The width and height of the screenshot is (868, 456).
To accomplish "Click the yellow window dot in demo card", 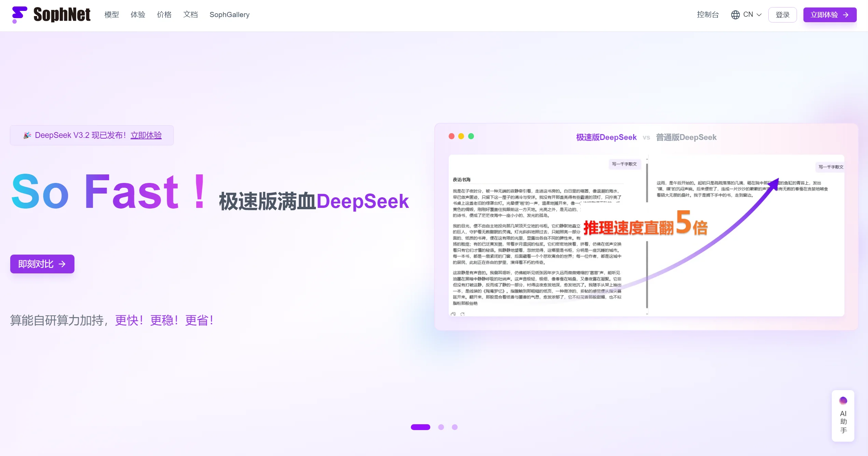I will [x=461, y=136].
